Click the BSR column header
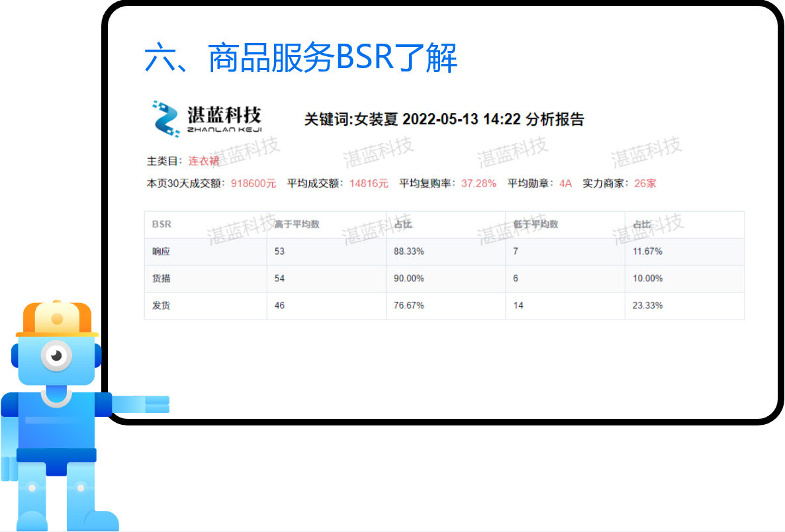The image size is (785, 532). coord(162,224)
